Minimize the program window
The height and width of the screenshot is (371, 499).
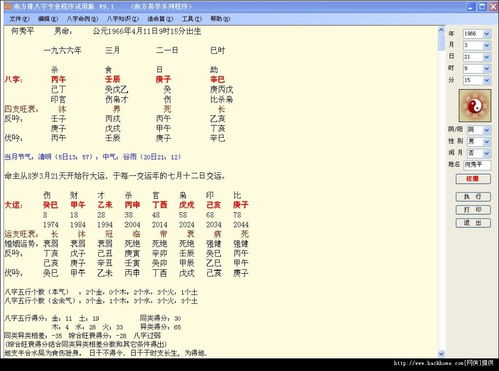click(471, 7)
